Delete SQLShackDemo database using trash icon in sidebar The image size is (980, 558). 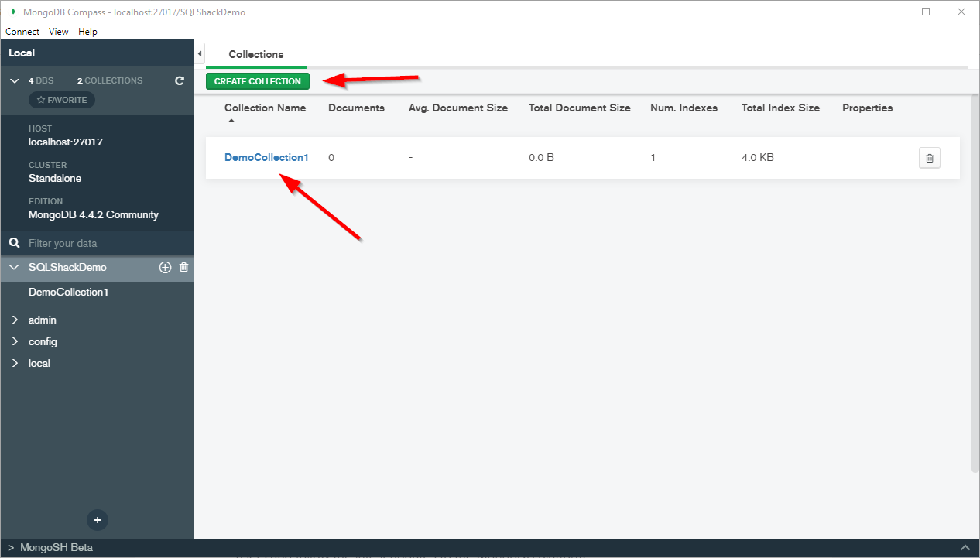tap(183, 267)
